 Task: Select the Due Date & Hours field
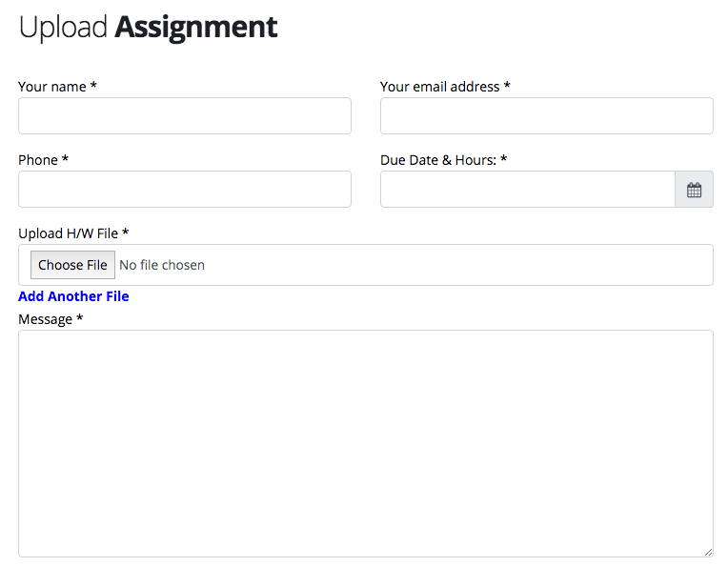click(x=528, y=189)
